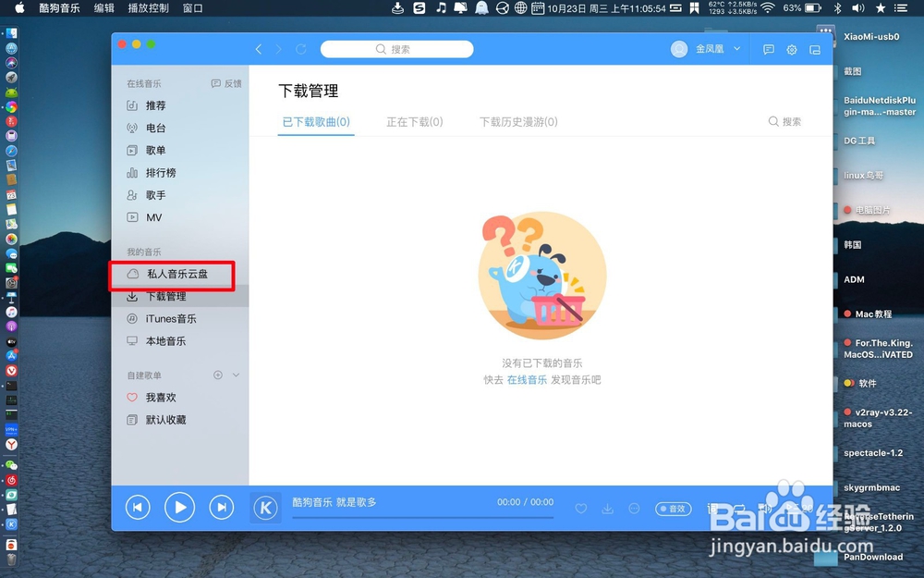Click the Bluetooth menu bar icon
The image size is (924, 578).
click(x=837, y=8)
